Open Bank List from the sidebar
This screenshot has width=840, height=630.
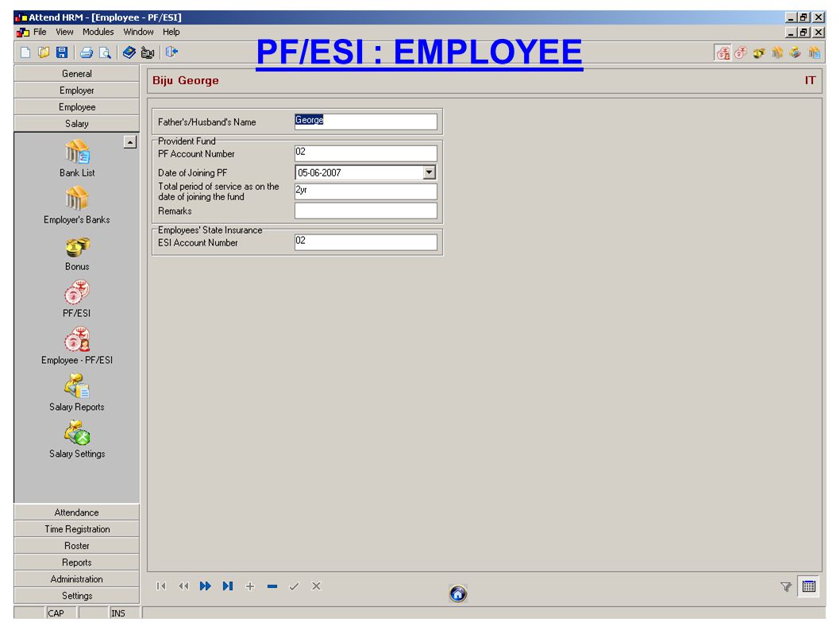[77, 159]
